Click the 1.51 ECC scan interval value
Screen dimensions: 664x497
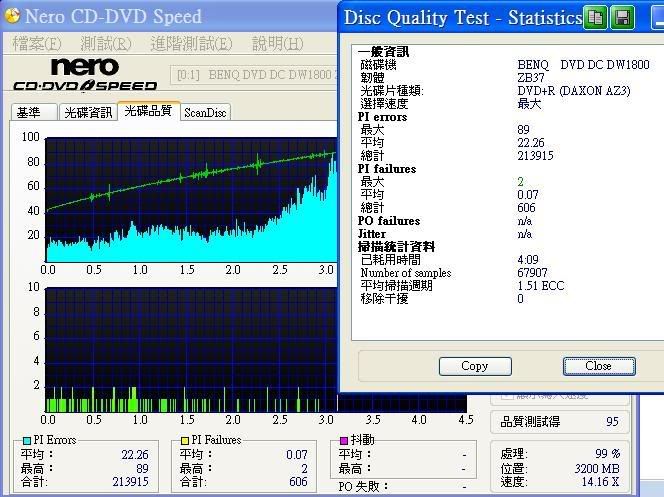point(541,286)
